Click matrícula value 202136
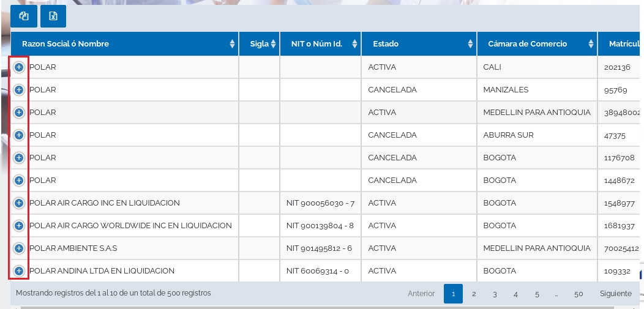The image size is (644, 309). pyautogui.click(x=617, y=67)
